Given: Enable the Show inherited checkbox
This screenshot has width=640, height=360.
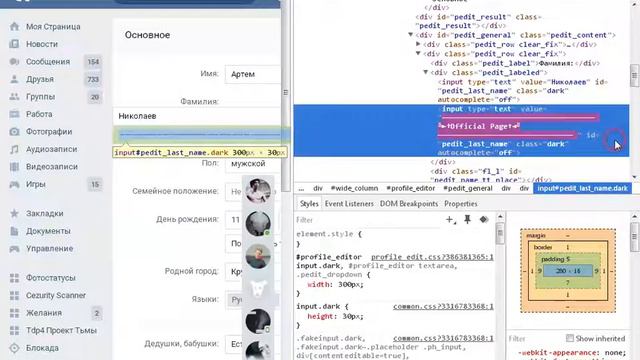Looking at the screenshot, I should (x=570, y=338).
